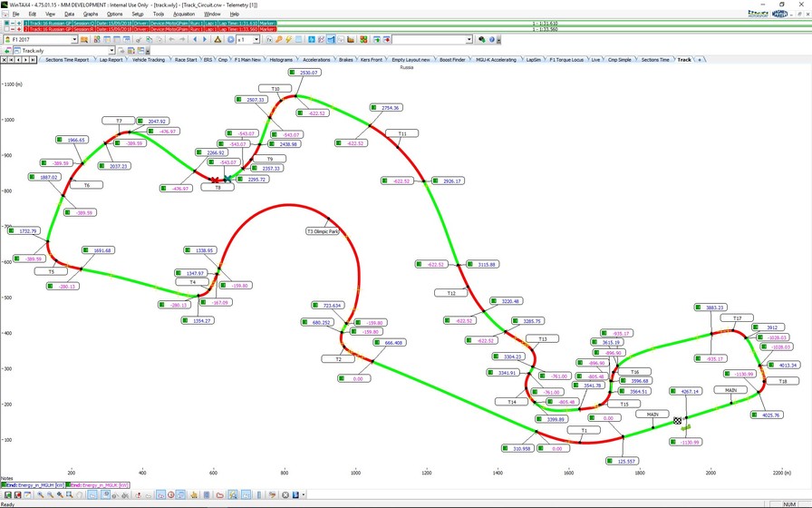812x508 pixels.
Task: Click the zoom in magnifier in bottom toolbar
Action: point(41,495)
